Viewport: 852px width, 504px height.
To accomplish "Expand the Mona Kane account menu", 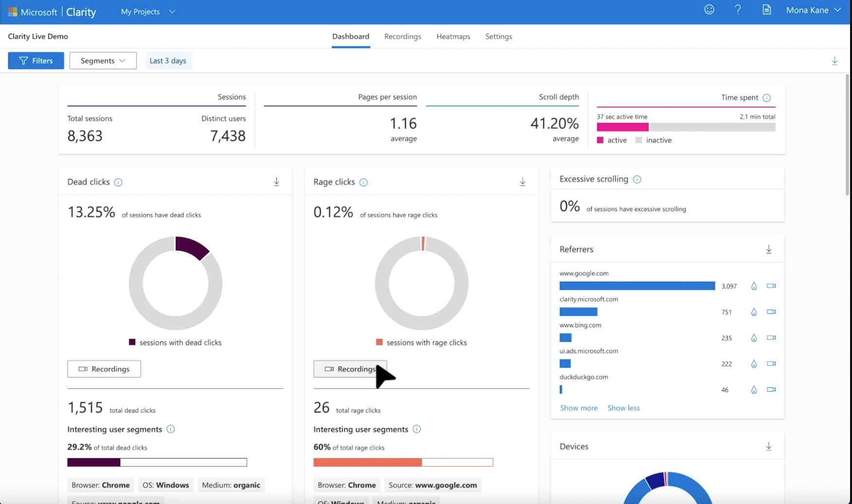I will (x=813, y=10).
